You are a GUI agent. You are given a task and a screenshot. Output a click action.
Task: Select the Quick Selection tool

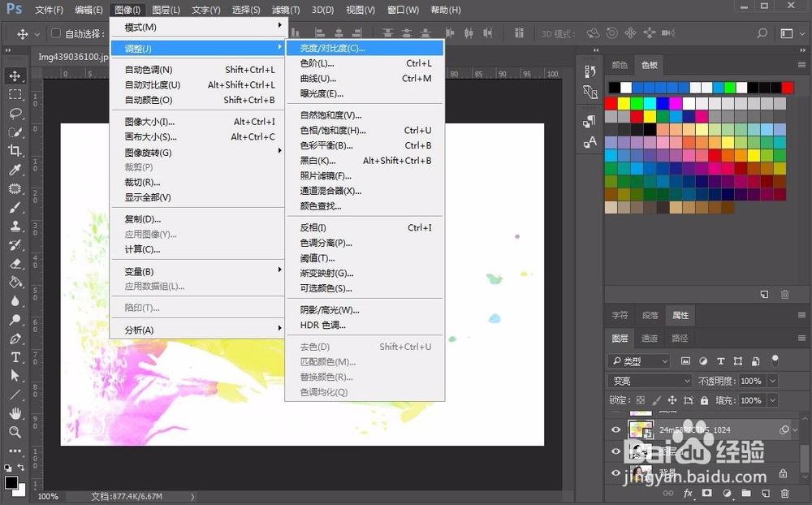[x=15, y=132]
